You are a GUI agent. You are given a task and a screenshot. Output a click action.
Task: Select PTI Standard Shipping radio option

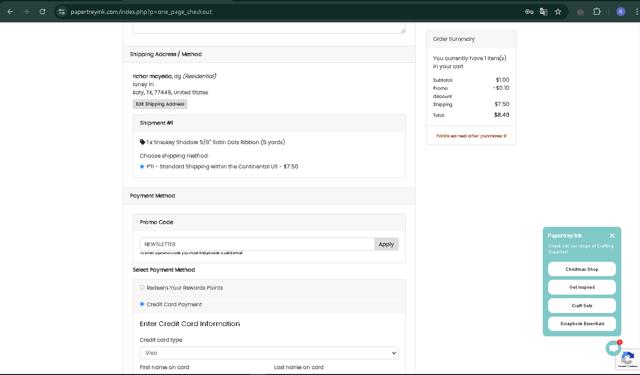point(142,166)
